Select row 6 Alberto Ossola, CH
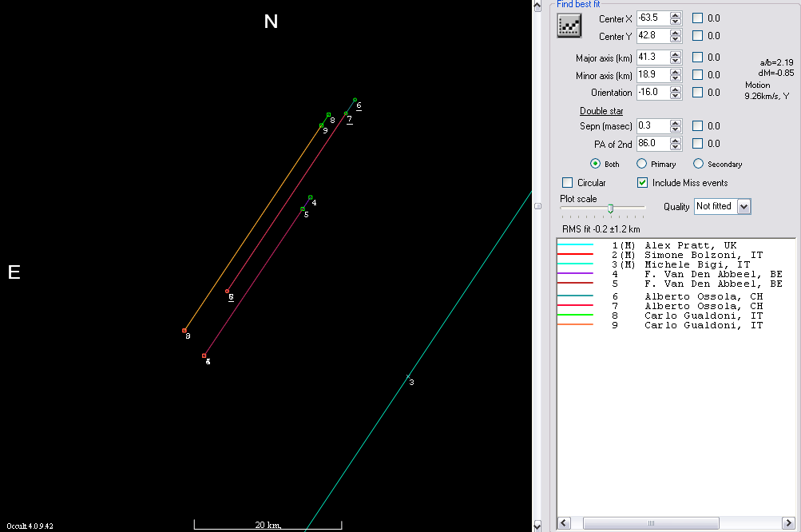Screen dimensions: 801x532 point(676,296)
